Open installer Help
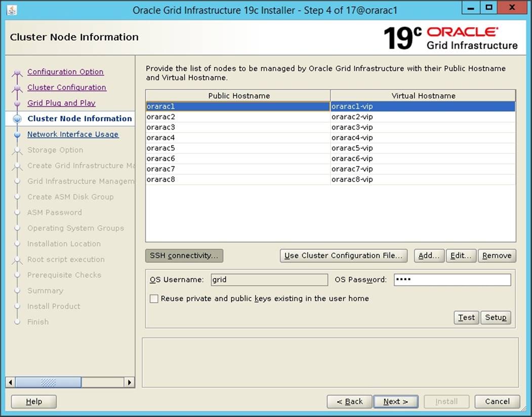This screenshot has height=417, width=532. (34, 402)
